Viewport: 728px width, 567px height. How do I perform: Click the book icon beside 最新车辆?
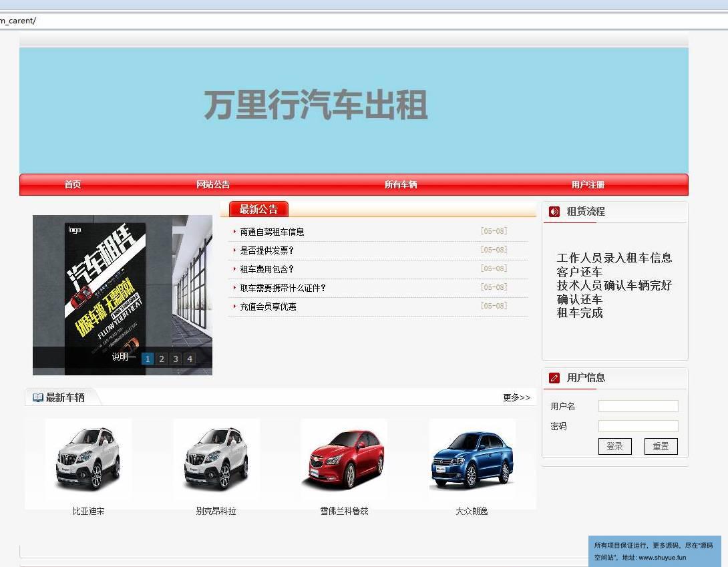pyautogui.click(x=37, y=398)
